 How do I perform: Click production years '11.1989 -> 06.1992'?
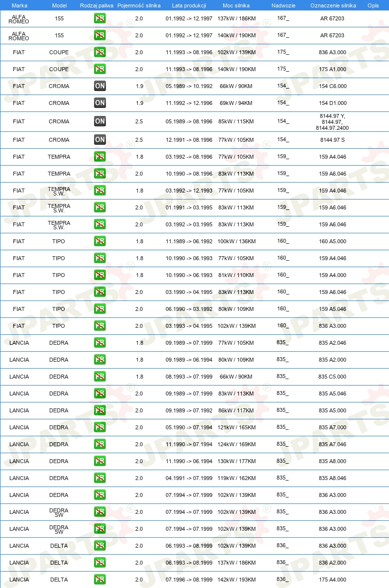pos(189,241)
